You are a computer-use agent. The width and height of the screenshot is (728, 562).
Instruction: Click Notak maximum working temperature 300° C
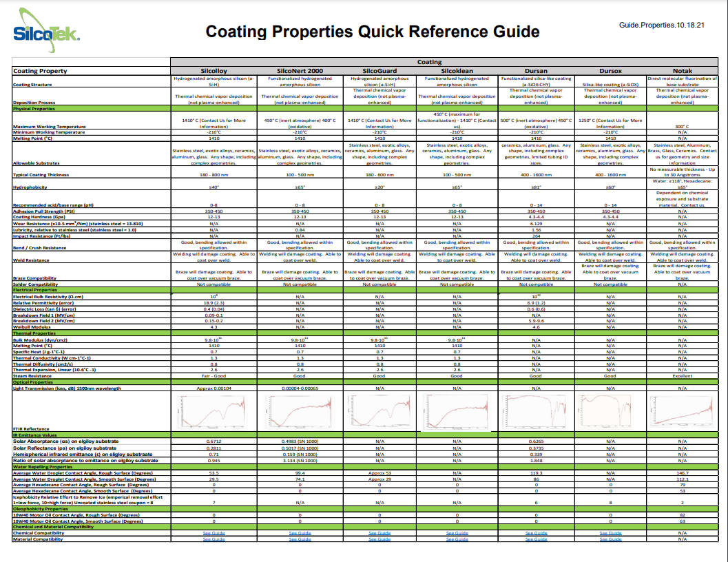682,126
